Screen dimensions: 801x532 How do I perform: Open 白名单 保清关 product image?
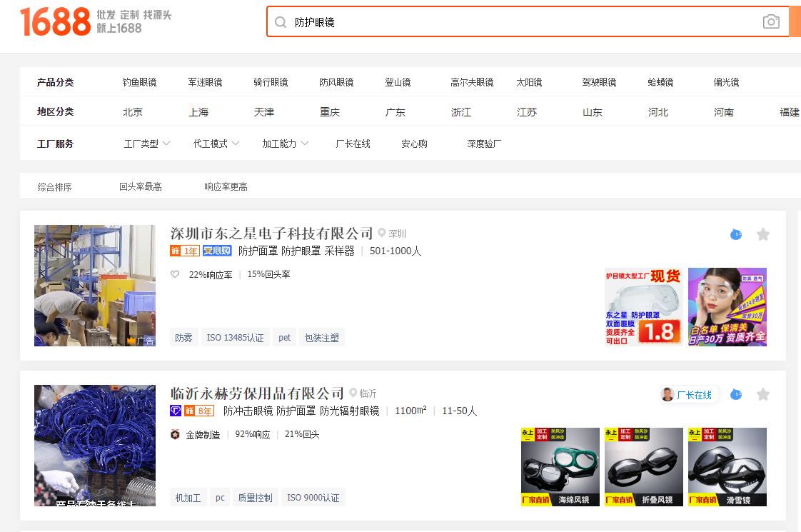pos(727,307)
